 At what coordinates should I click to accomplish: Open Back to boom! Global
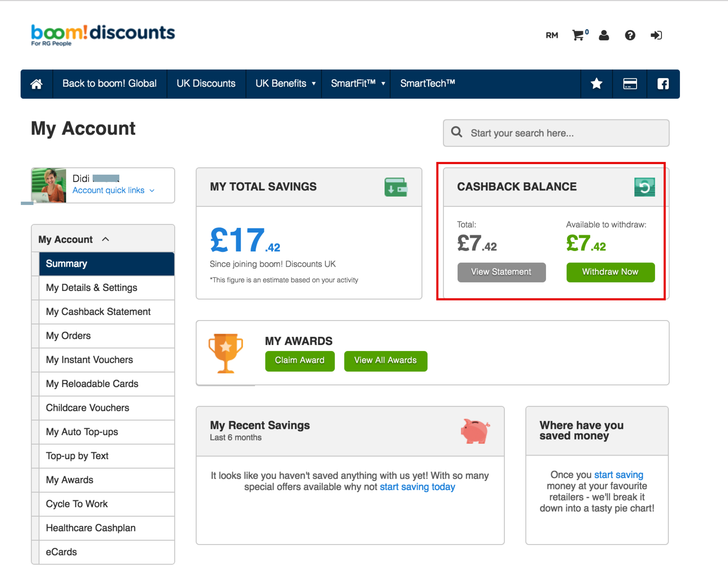(x=109, y=83)
